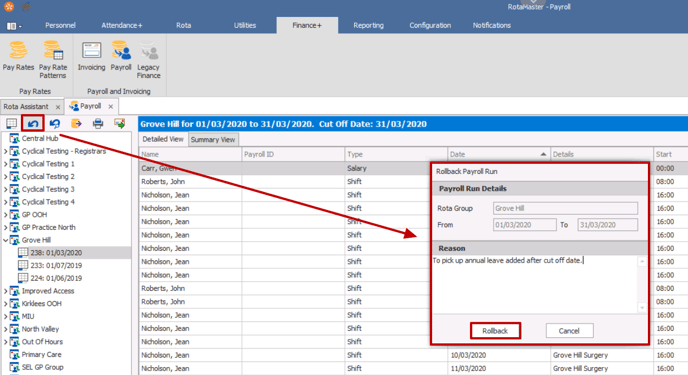688x375 pixels.
Task: Expand Cyclical Testing - Registrars node
Action: pyautogui.click(x=5, y=151)
